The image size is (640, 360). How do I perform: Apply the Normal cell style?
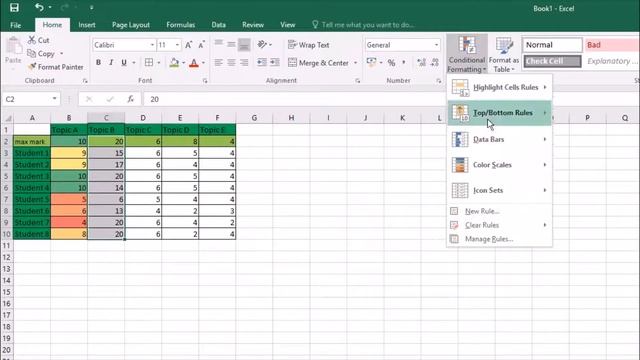pos(552,45)
